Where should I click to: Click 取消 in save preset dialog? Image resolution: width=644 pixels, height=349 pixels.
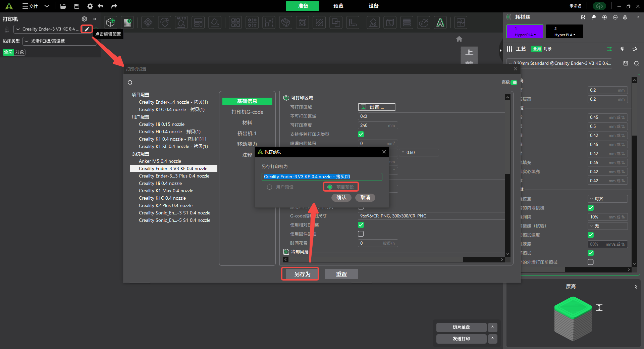tap(365, 198)
